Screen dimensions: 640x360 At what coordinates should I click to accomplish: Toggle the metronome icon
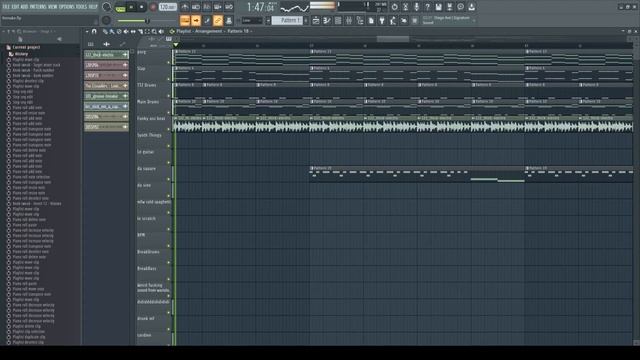[x=184, y=7]
